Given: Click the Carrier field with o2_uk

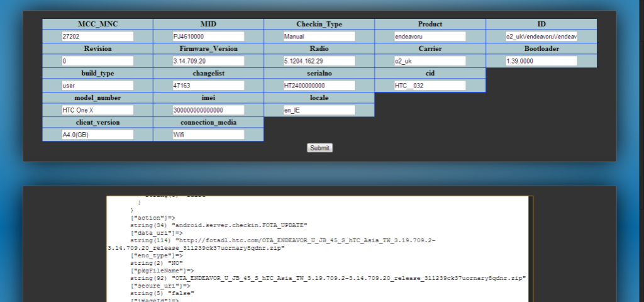Looking at the screenshot, I should 430,61.
